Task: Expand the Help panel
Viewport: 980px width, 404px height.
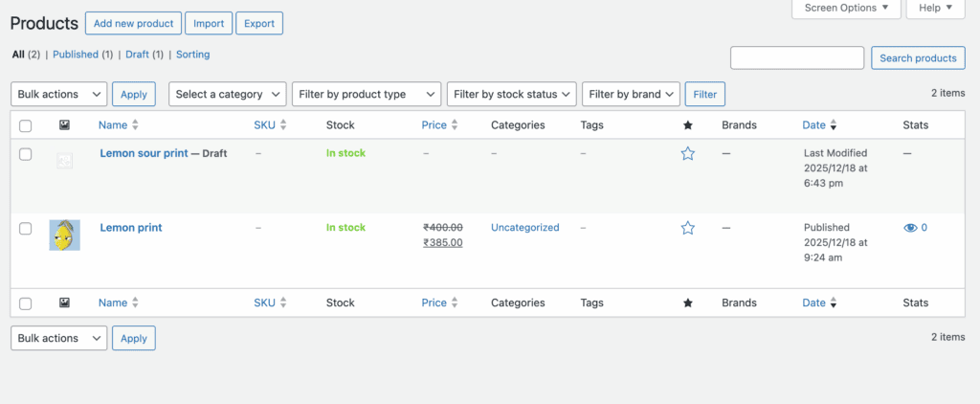Action: coord(936,8)
